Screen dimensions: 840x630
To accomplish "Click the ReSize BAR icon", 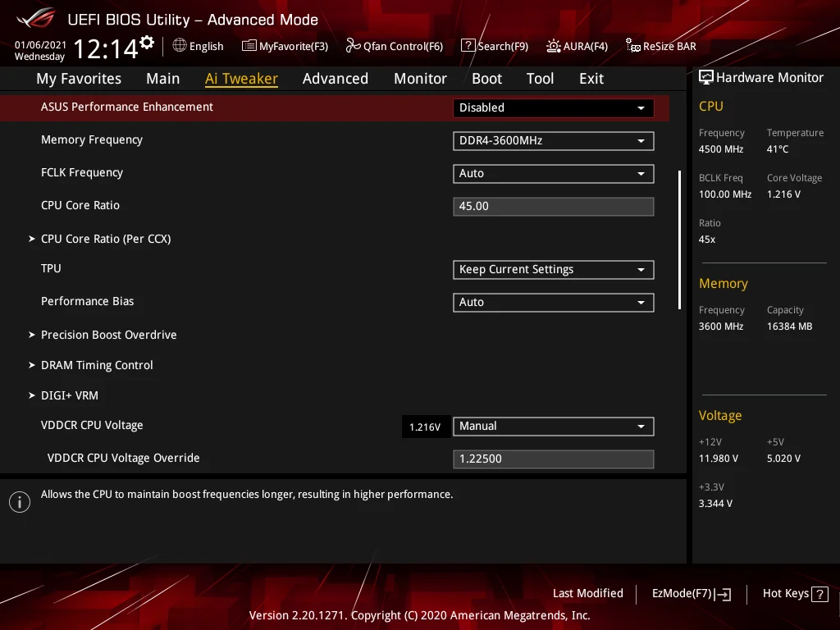I will click(633, 46).
